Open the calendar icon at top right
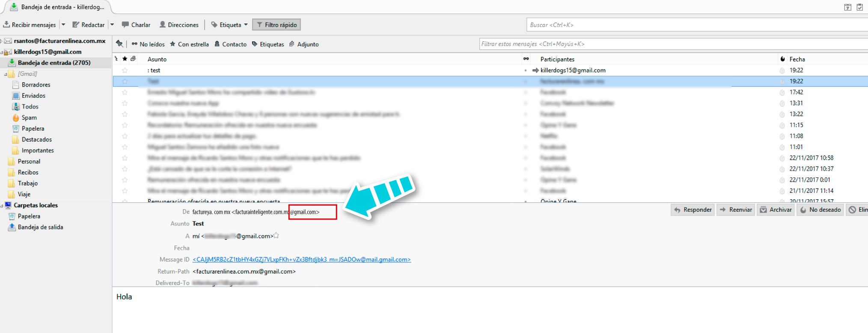The image size is (868, 333). coord(847,7)
